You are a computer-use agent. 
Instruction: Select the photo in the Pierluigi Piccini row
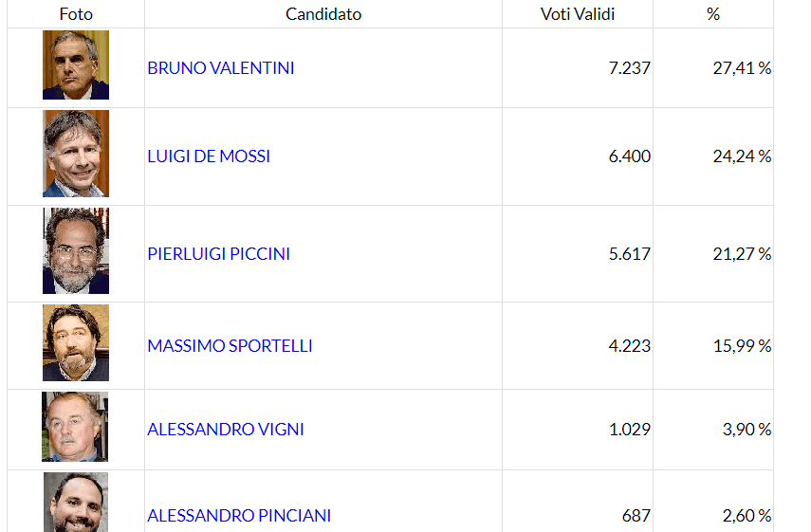pos(76,251)
